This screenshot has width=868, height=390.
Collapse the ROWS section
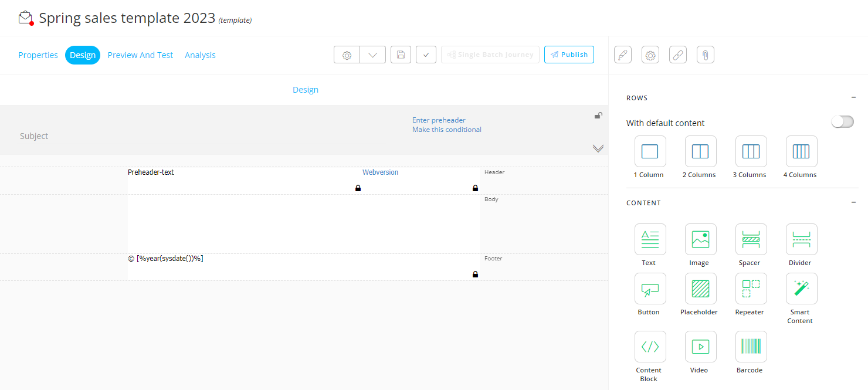coord(853,98)
